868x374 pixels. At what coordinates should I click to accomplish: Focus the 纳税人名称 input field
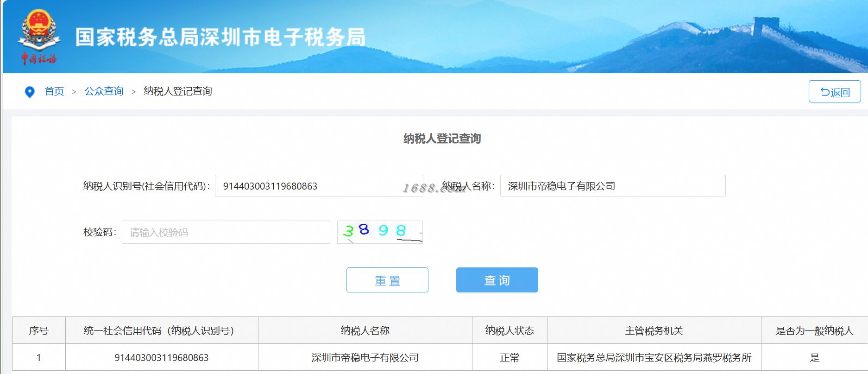click(x=613, y=186)
